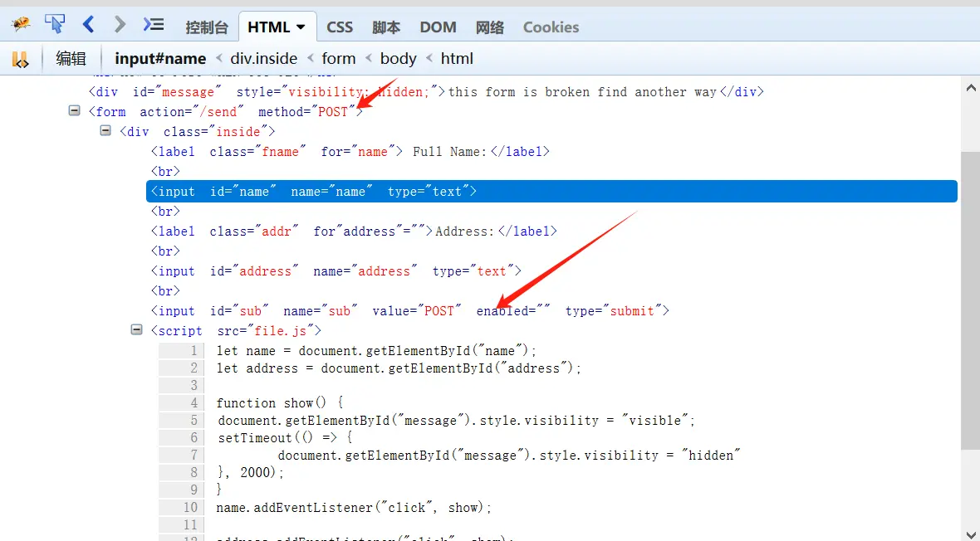Viewport: 980px width, 541px height.
Task: Collapse the form element node
Action: (x=75, y=111)
